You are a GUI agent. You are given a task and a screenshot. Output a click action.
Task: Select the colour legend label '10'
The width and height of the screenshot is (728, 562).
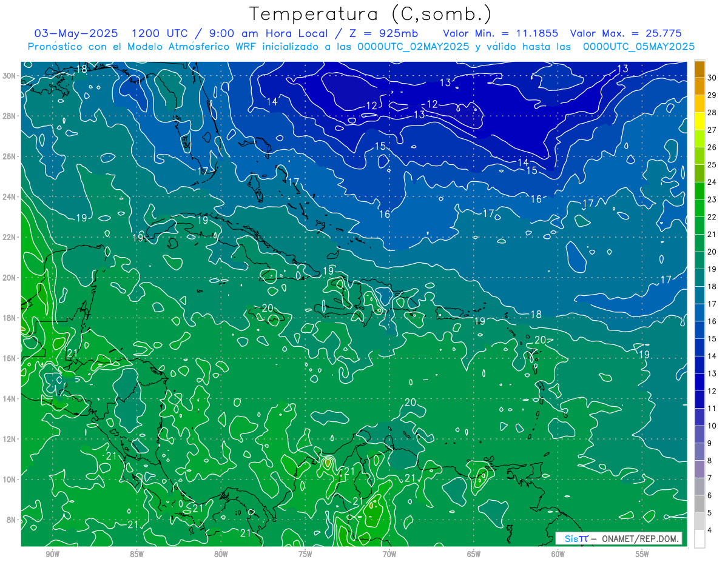click(x=712, y=426)
